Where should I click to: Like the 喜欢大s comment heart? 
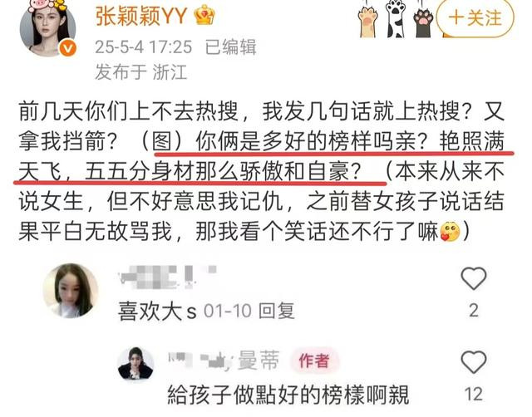(474, 278)
